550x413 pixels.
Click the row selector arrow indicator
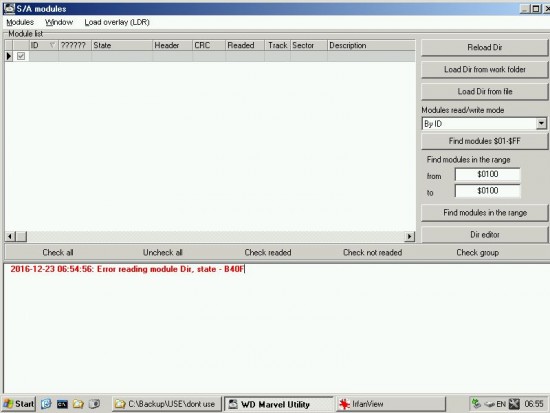coord(9,56)
